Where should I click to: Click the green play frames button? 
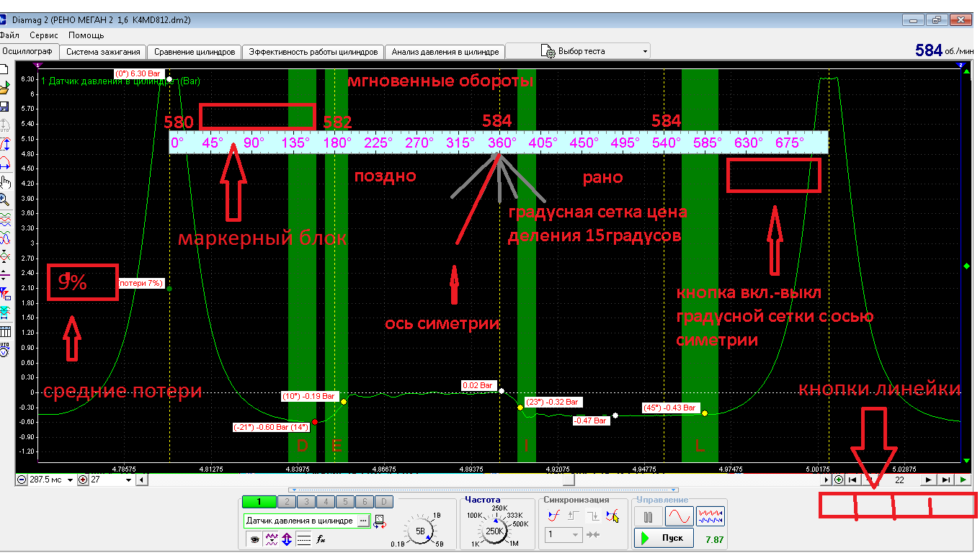pyautogui.click(x=962, y=480)
